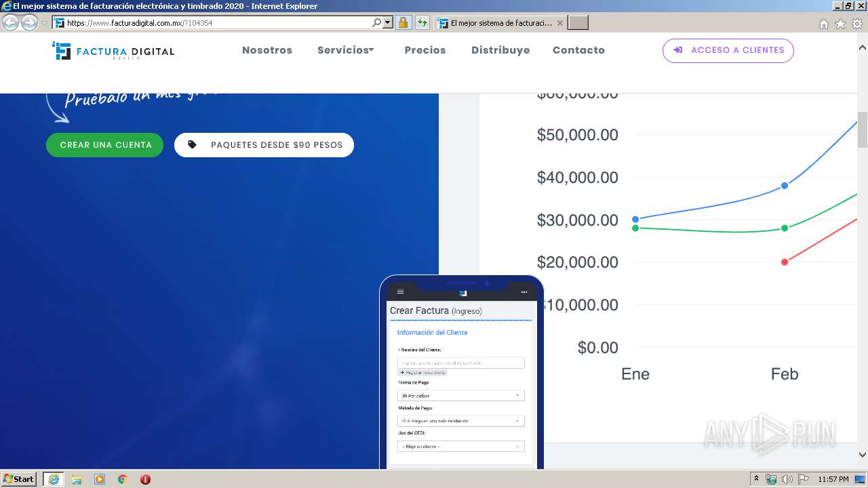Click the small logo in phone mockup header

point(463,293)
